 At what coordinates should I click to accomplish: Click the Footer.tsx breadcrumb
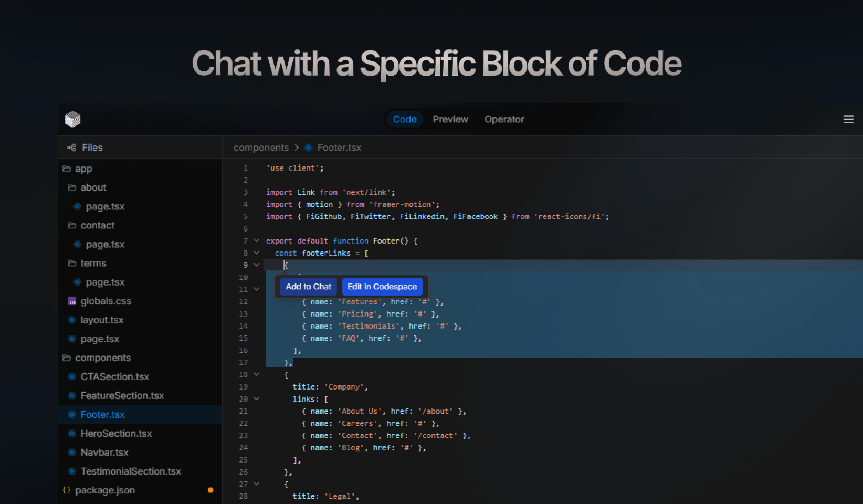[339, 148]
